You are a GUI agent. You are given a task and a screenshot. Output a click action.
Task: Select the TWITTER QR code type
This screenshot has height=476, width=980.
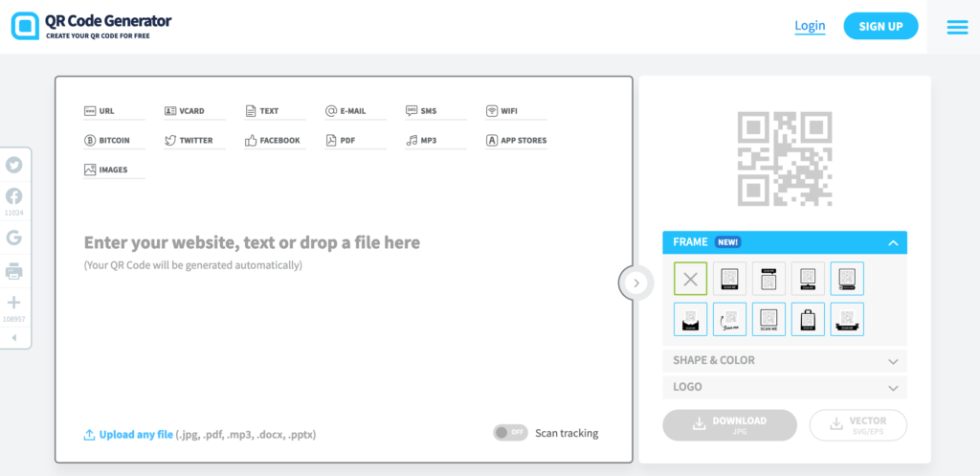(194, 141)
